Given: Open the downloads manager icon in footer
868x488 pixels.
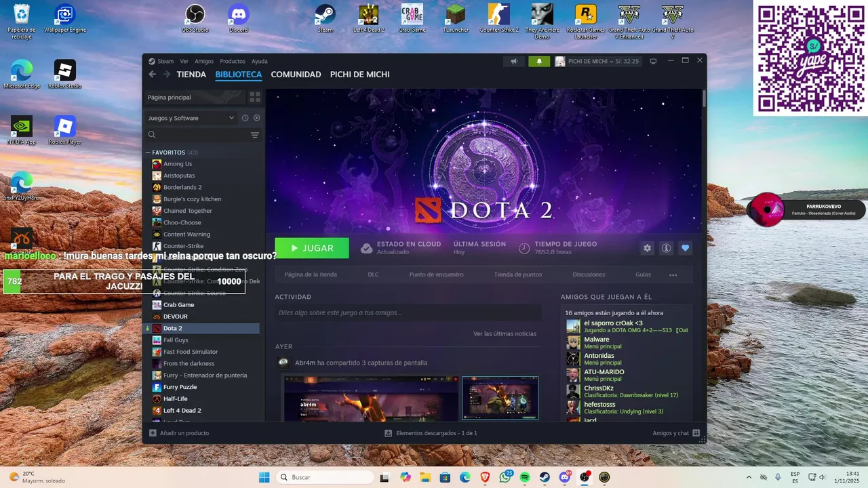Looking at the screenshot, I should pyautogui.click(x=389, y=433).
